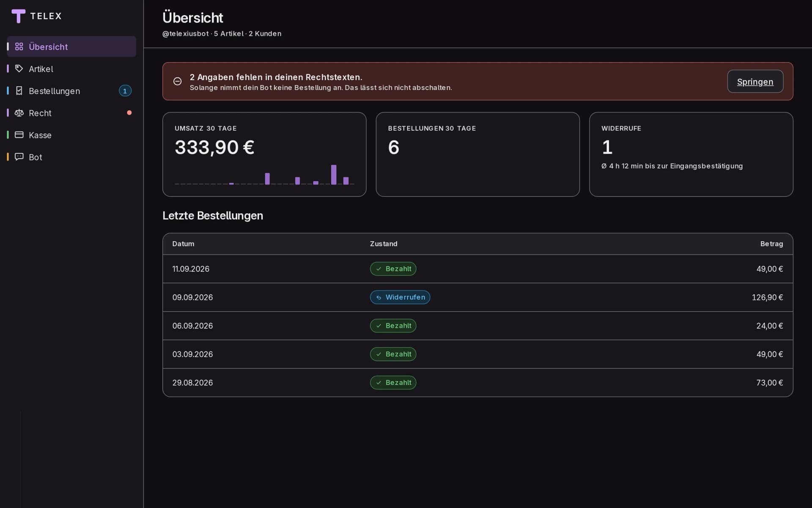Click the Umsatz 30 Tage bar chart

(264, 174)
